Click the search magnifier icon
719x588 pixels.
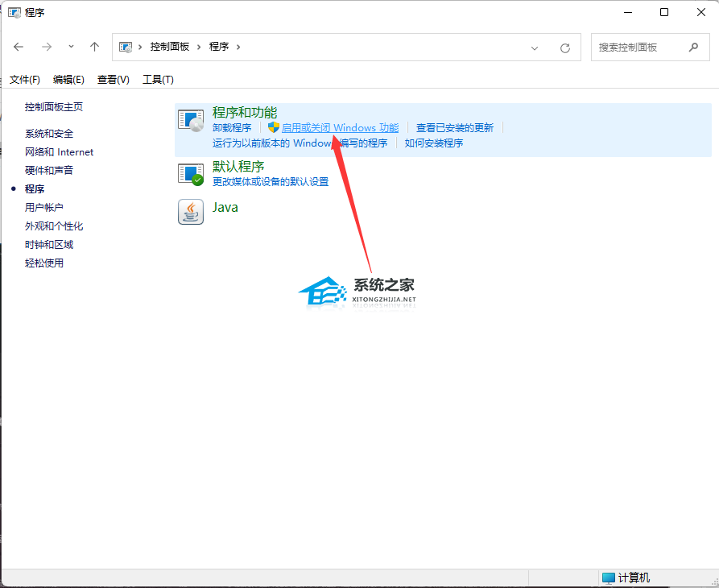click(693, 47)
